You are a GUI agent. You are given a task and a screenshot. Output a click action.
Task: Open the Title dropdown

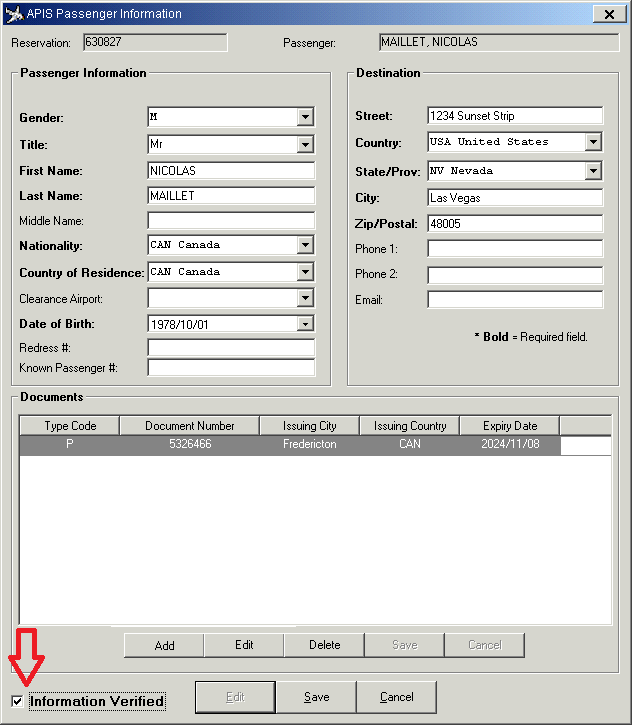(x=305, y=144)
